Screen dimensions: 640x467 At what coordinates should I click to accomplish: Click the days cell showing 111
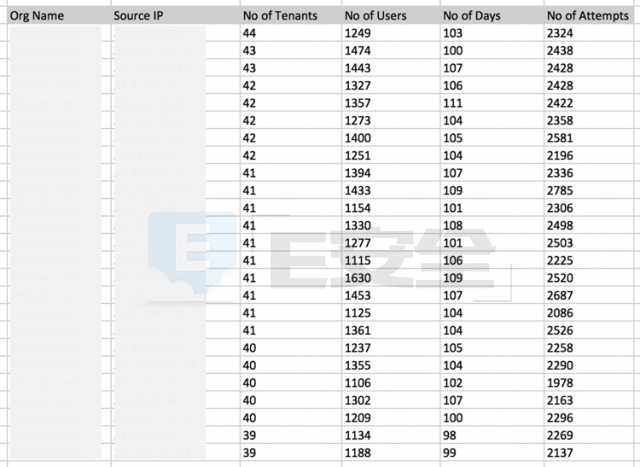[492, 103]
